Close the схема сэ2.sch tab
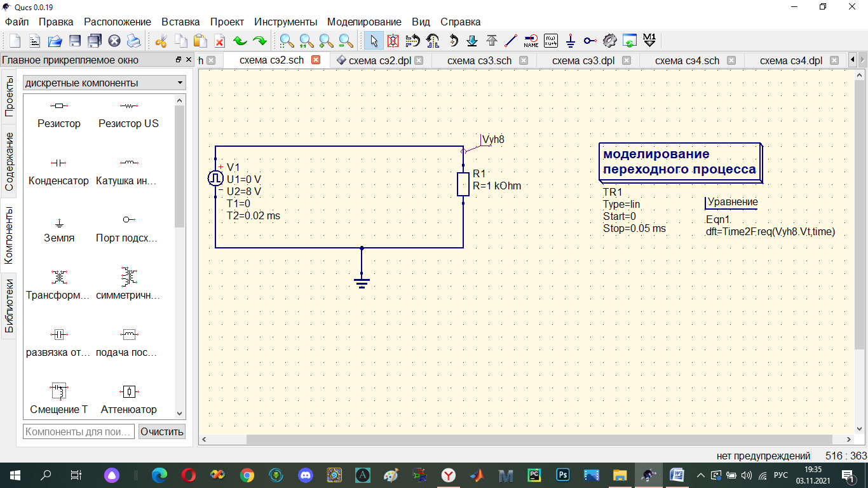Image resolution: width=868 pixels, height=488 pixels. (316, 60)
